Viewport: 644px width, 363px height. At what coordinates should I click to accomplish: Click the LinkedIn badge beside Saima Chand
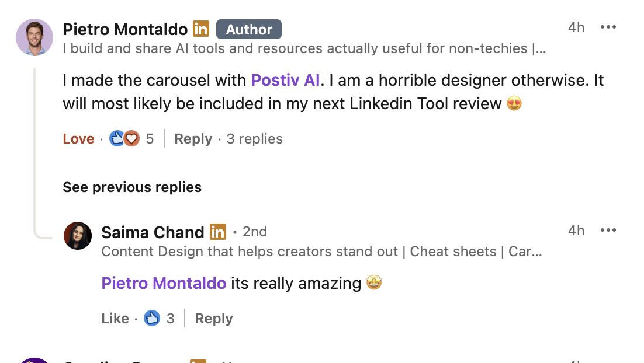coord(218,232)
